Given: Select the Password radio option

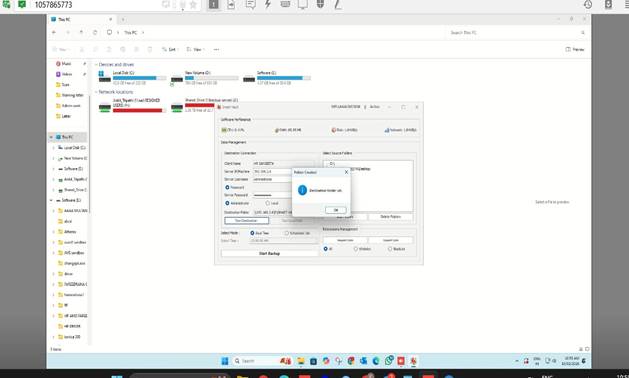Looking at the screenshot, I should tap(227, 187).
